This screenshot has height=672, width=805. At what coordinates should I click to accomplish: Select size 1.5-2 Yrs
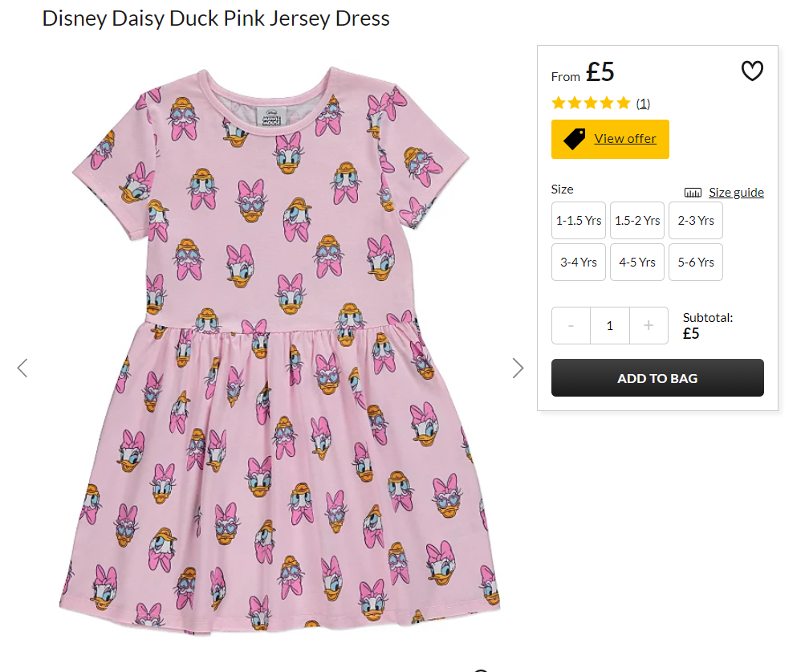(x=637, y=220)
